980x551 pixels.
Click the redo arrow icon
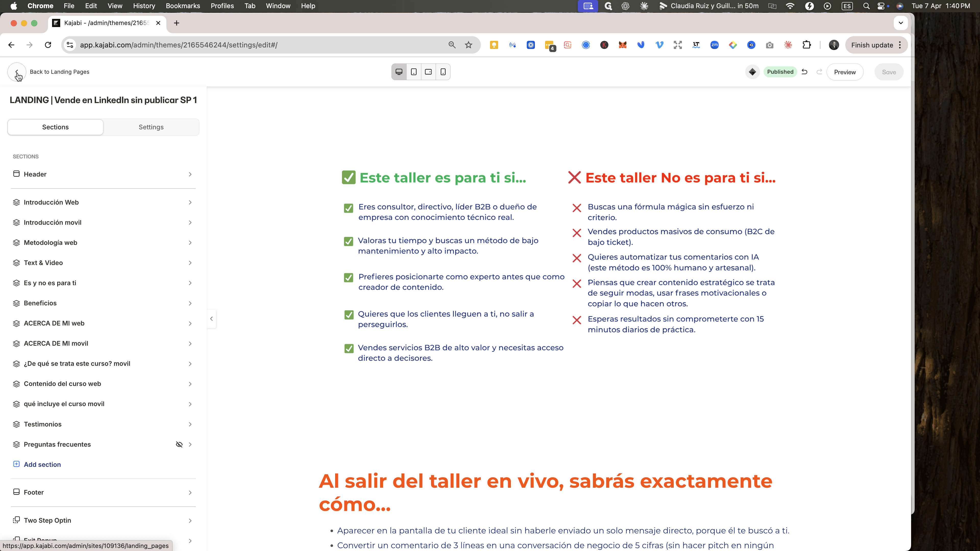pos(819,72)
